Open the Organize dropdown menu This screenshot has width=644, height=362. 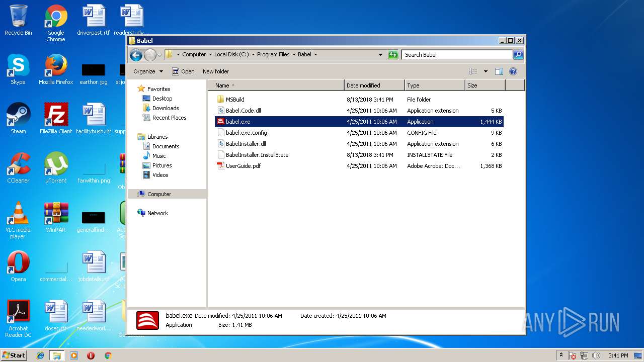148,71
